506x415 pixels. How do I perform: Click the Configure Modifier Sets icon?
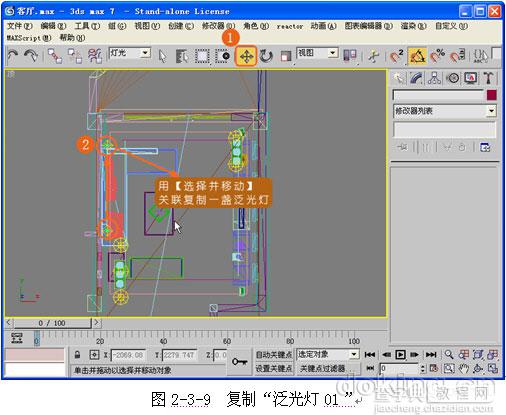click(x=485, y=147)
